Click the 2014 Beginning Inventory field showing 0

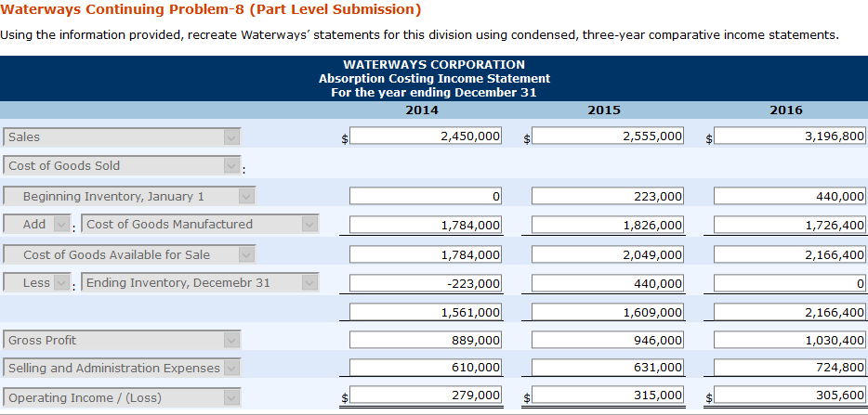coord(425,196)
